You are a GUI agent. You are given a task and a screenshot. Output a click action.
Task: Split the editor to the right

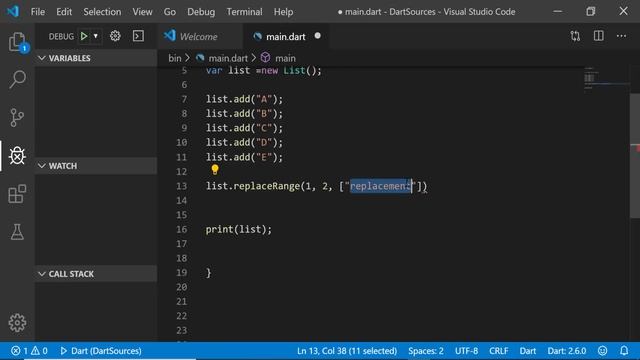[x=599, y=36]
